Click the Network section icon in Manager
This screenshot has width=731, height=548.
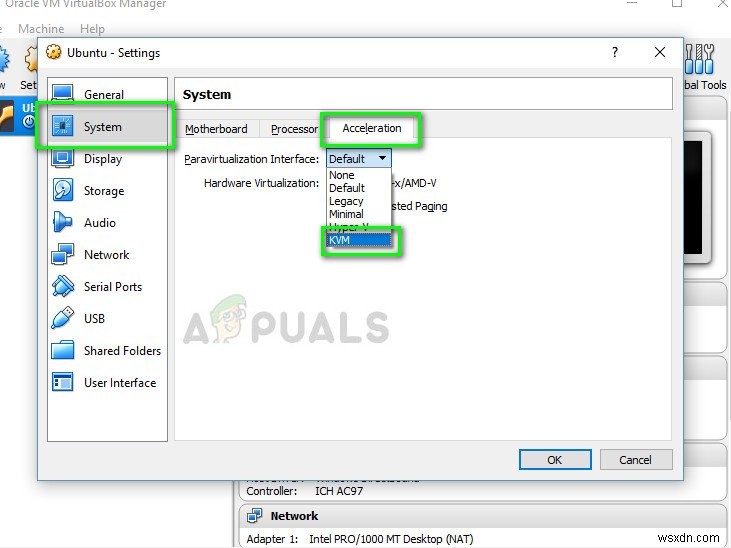(255, 515)
